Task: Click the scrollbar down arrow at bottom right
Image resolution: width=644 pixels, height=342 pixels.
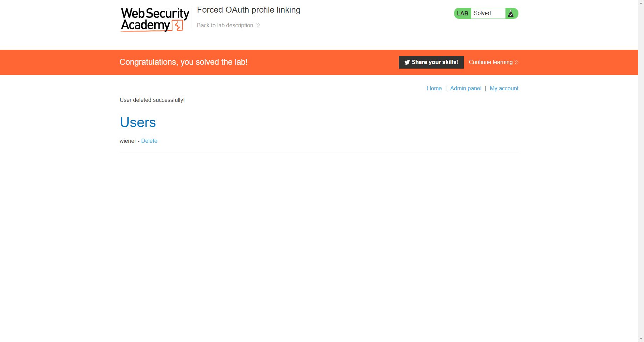Action: pos(641,338)
